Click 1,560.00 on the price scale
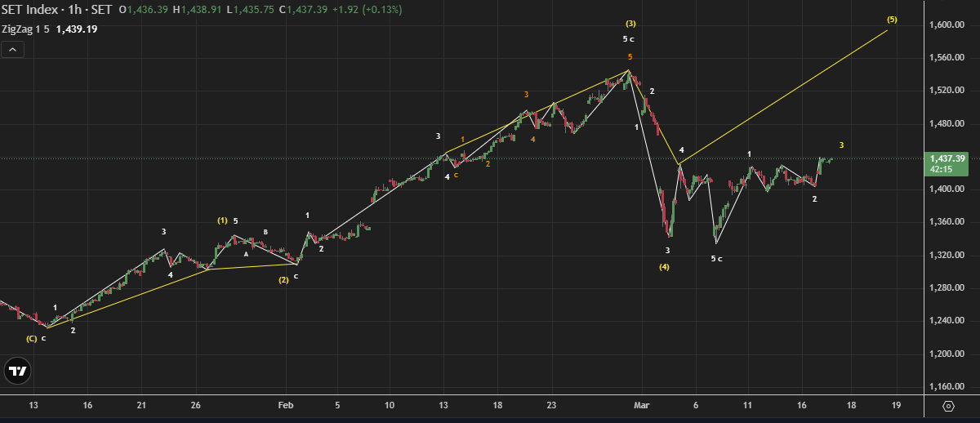The image size is (980, 423). [x=947, y=58]
